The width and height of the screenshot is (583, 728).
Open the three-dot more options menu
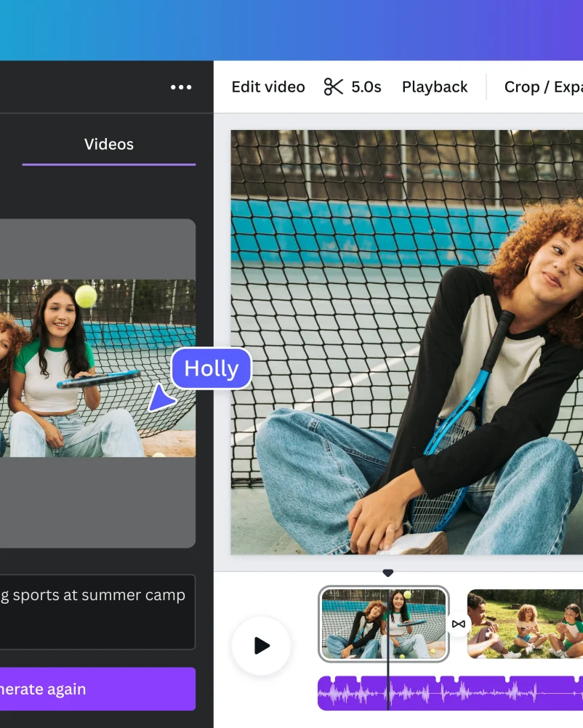point(181,87)
